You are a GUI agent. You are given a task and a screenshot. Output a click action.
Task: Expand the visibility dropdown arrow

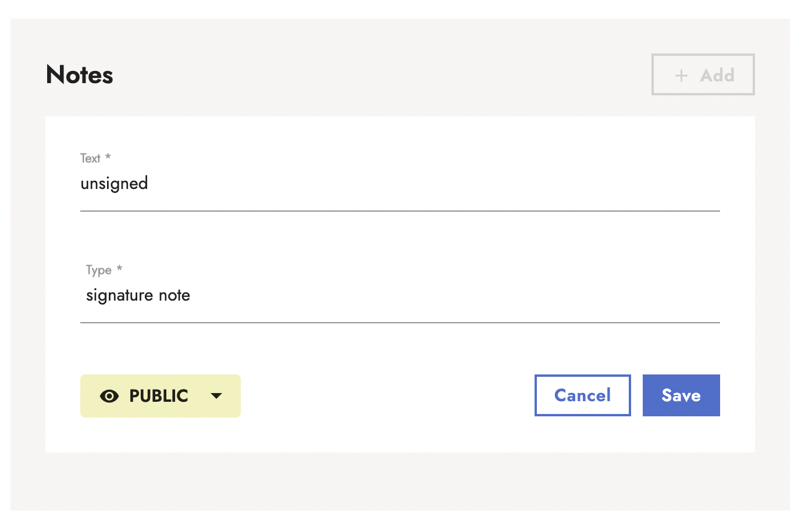coord(216,396)
